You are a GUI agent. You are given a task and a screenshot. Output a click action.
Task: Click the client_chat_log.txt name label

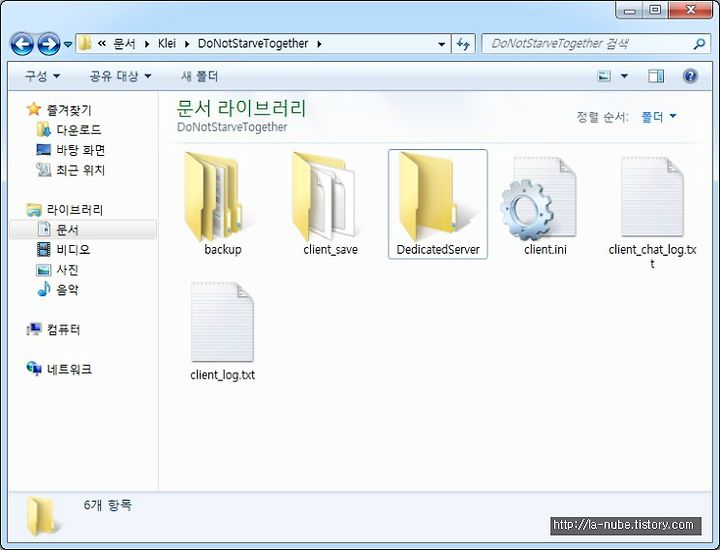coord(652,256)
